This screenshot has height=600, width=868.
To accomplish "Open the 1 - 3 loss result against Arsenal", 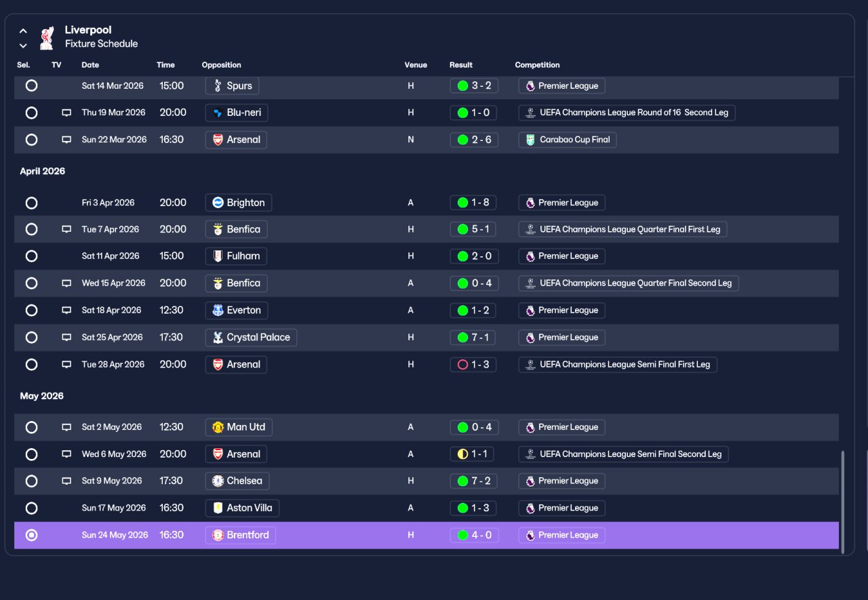I will (473, 365).
